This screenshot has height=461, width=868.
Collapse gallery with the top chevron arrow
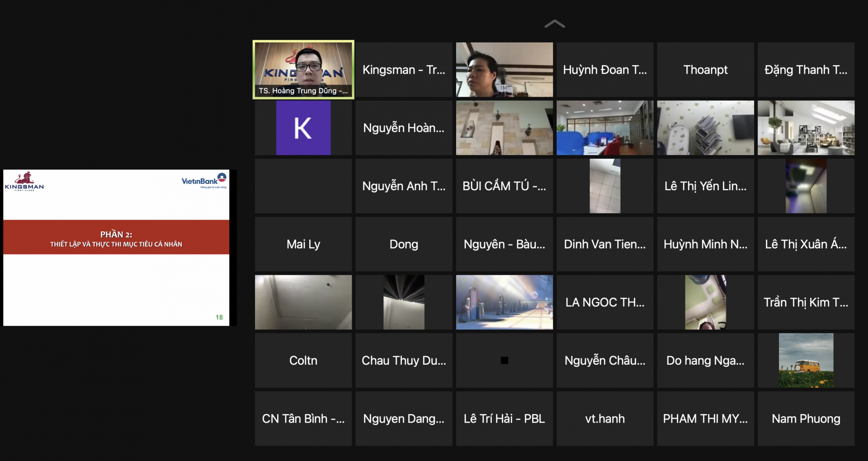(554, 24)
